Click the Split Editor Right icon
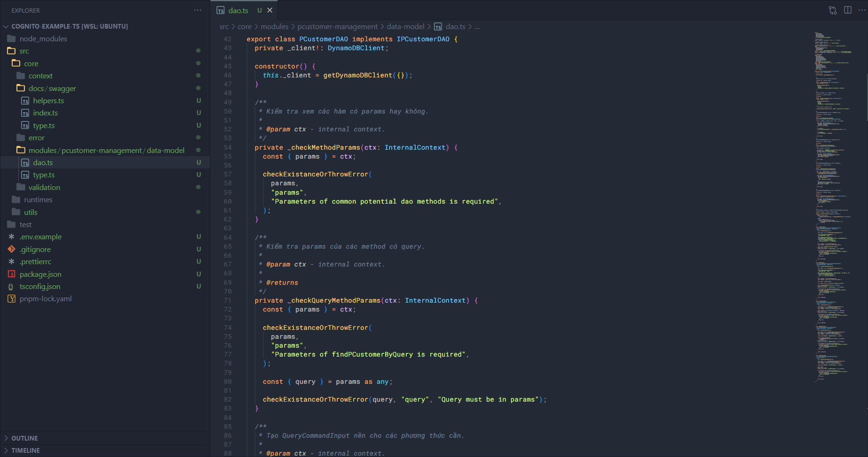This screenshot has width=868, height=457. (x=848, y=10)
